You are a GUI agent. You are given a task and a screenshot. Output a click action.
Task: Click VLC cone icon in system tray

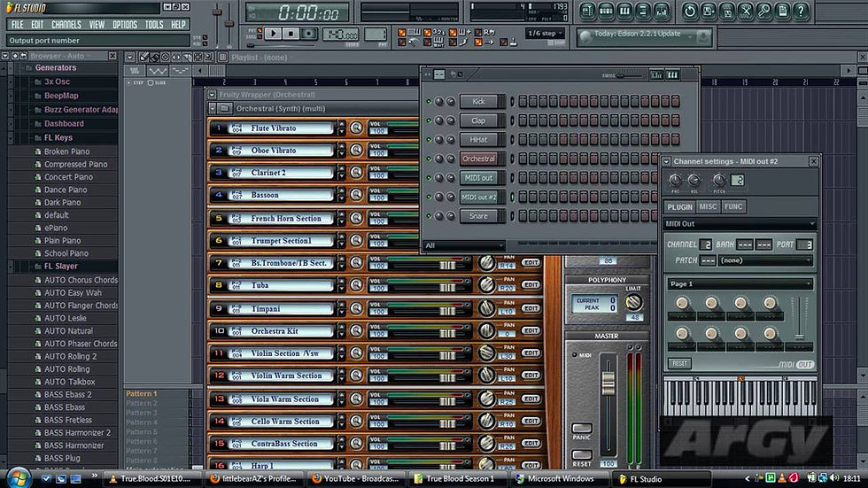(781, 478)
